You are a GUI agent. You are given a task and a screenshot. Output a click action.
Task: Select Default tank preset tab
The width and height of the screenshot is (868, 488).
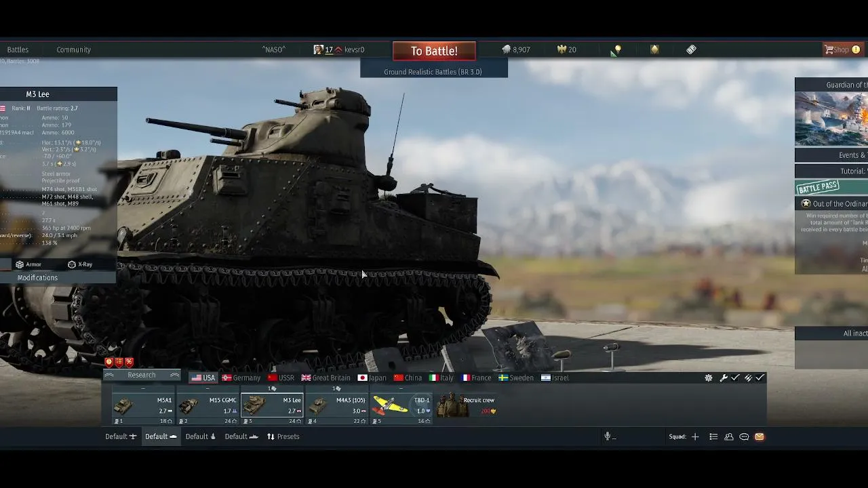tap(161, 436)
